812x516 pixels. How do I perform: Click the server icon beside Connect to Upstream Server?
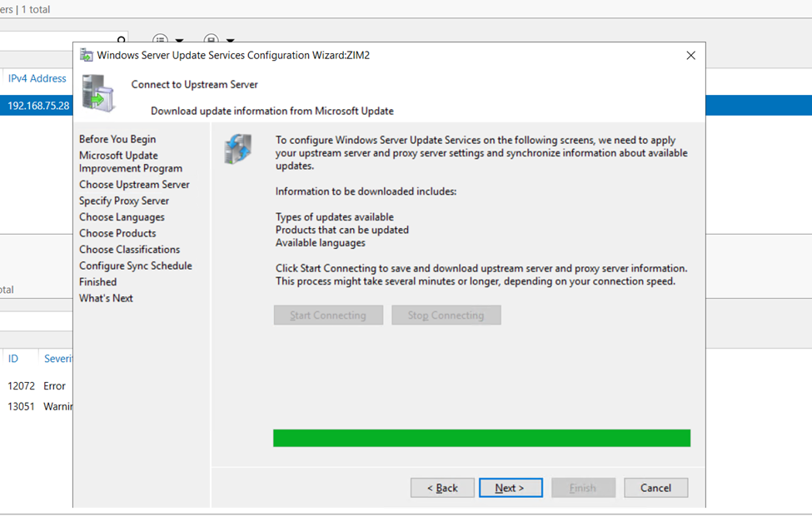[x=98, y=94]
